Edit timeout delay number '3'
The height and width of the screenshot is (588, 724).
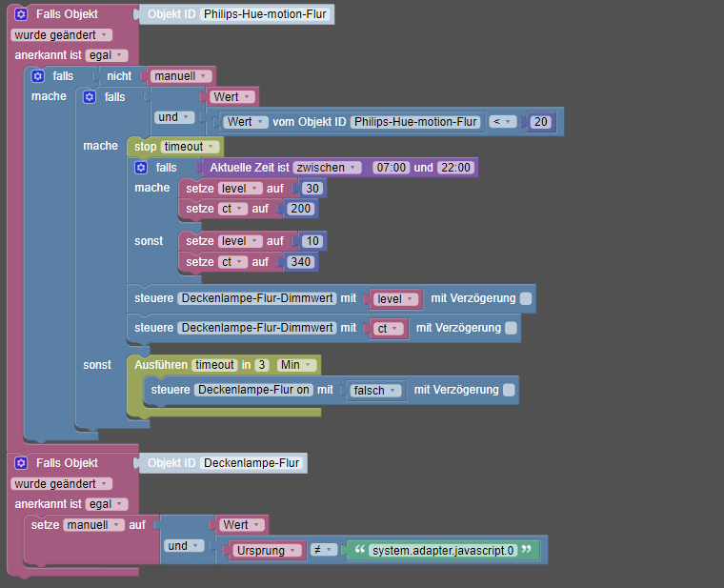pos(262,365)
